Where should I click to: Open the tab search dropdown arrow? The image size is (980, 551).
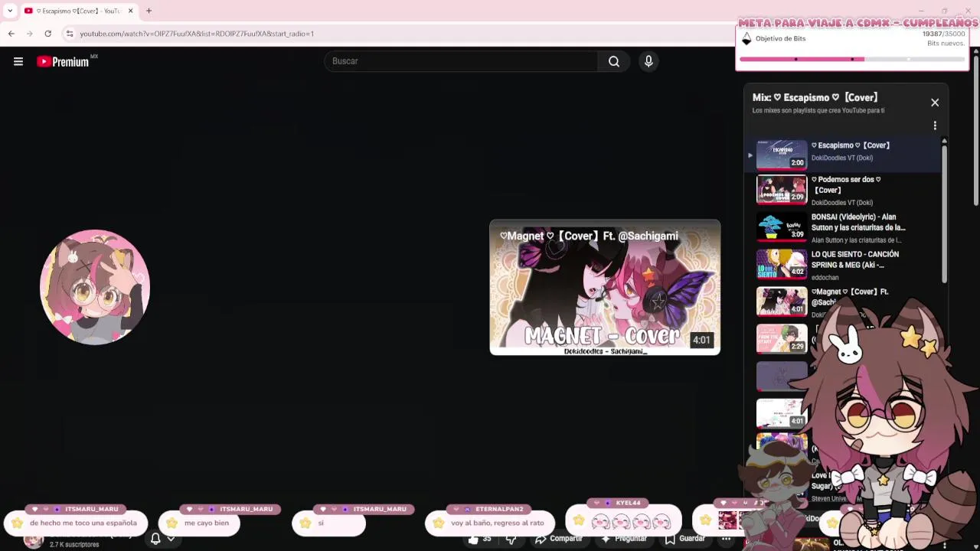coord(10,11)
